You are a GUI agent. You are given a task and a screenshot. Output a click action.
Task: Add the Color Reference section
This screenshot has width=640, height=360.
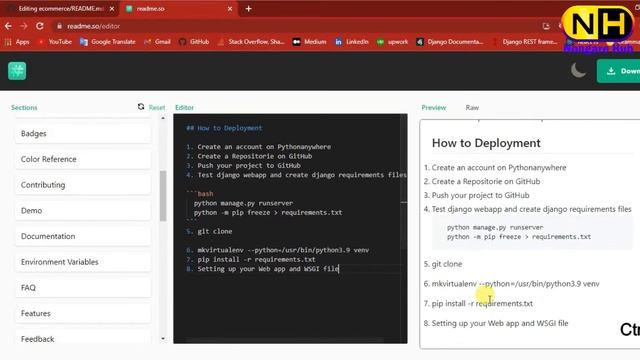83,159
